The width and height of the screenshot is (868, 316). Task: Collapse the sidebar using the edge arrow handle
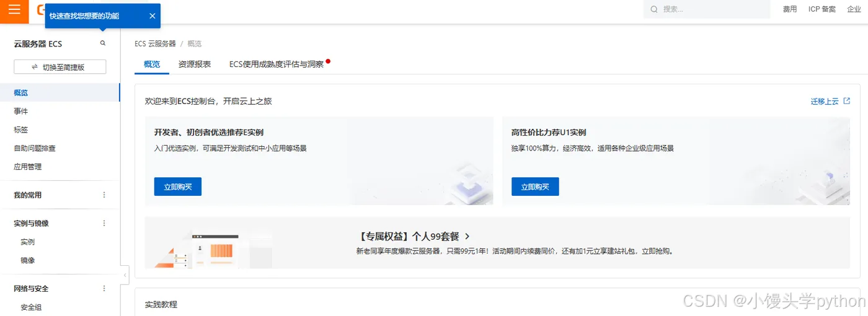pos(125,274)
